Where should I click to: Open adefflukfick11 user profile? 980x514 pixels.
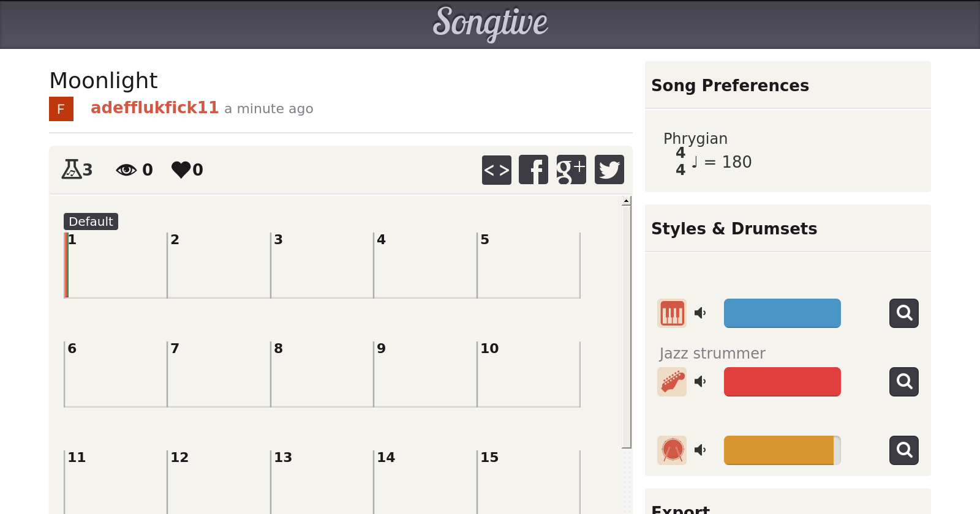point(154,108)
